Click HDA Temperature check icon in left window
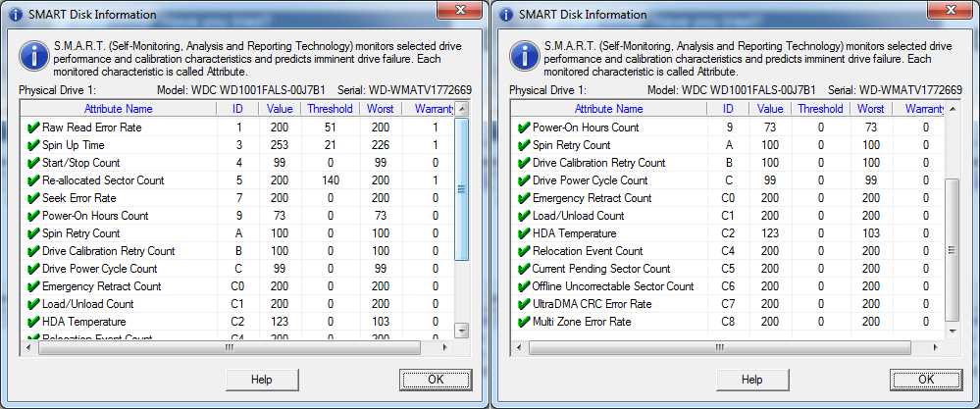Image resolution: width=980 pixels, height=409 pixels. click(x=33, y=322)
